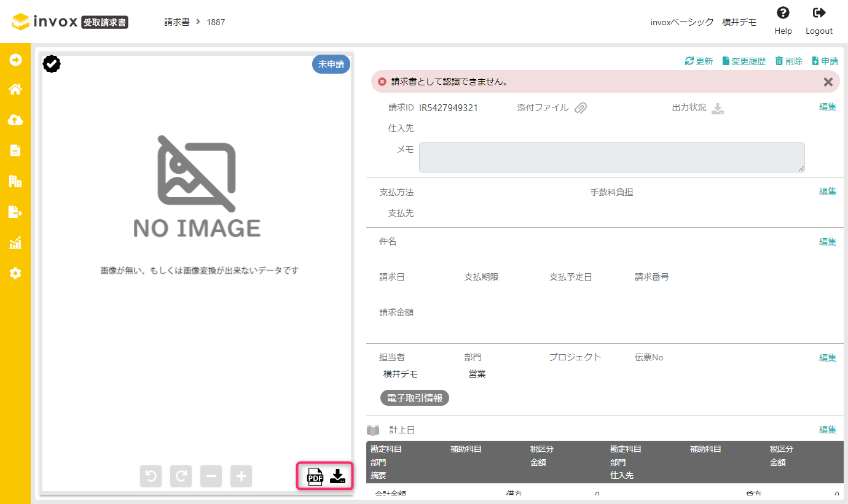Open the cloud upload page from the sidebar
The image size is (848, 504).
click(x=15, y=120)
